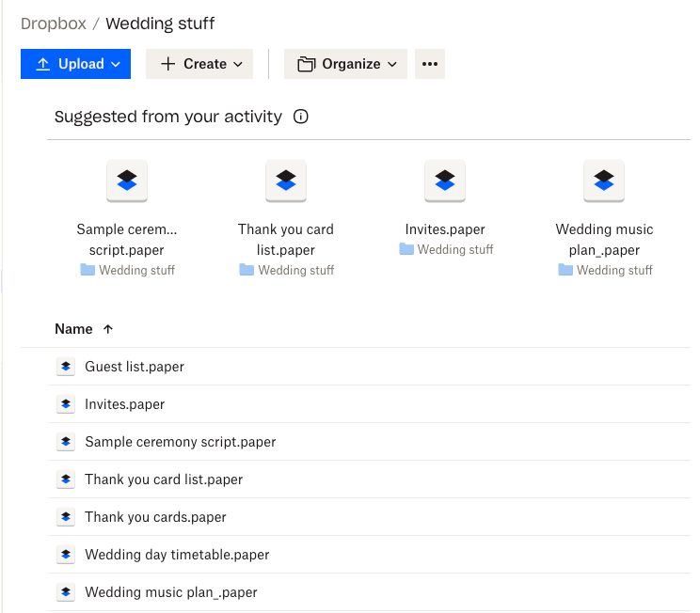Click the Paper icon above Wedding music plan_.paper suggestion
This screenshot has width=700, height=613.
coord(604,181)
